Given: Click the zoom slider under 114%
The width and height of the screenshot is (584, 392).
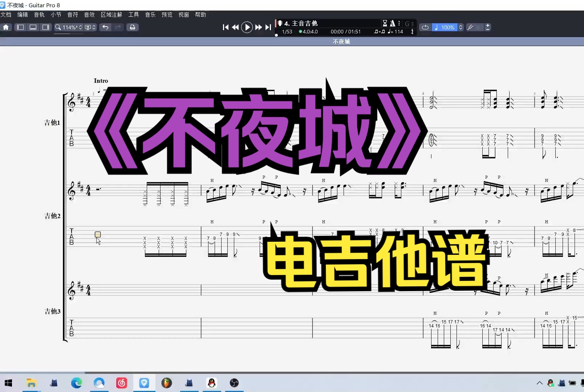Looking at the screenshot, I should pyautogui.click(x=69, y=34).
